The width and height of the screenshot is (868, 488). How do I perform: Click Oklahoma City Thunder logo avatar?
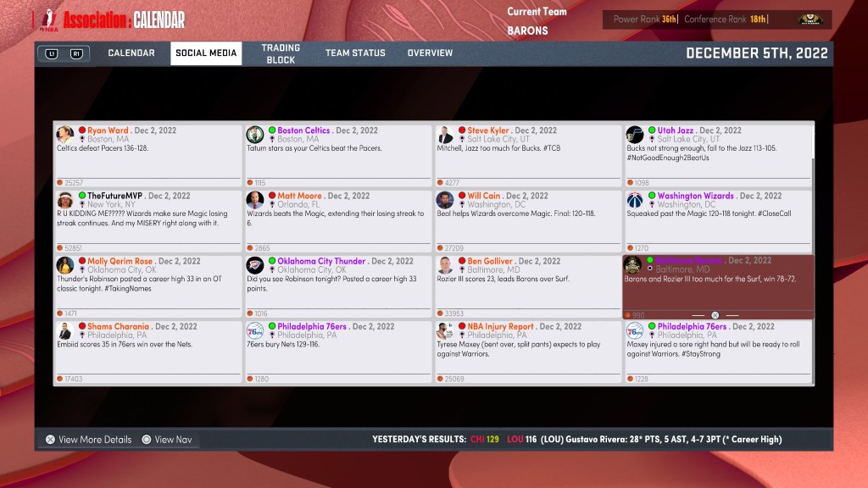254,265
